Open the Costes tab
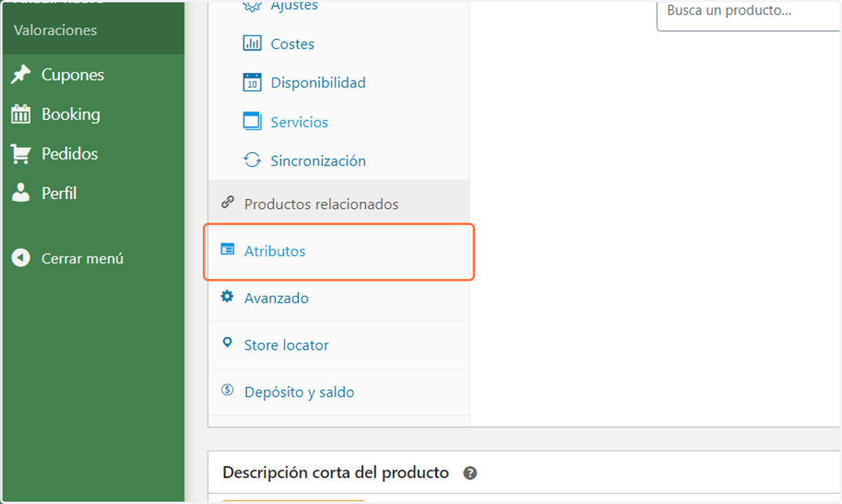Viewport: 842px width, 504px height. tap(293, 43)
